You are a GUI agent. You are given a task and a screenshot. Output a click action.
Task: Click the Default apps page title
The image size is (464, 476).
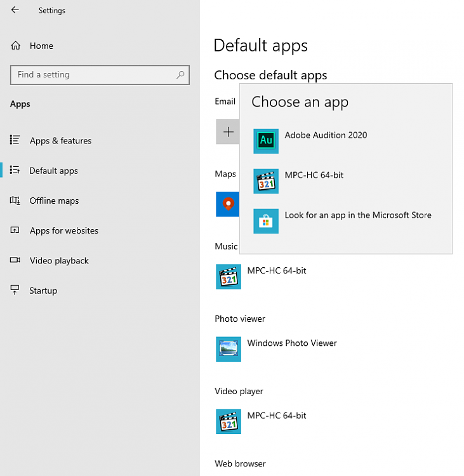[x=261, y=46]
